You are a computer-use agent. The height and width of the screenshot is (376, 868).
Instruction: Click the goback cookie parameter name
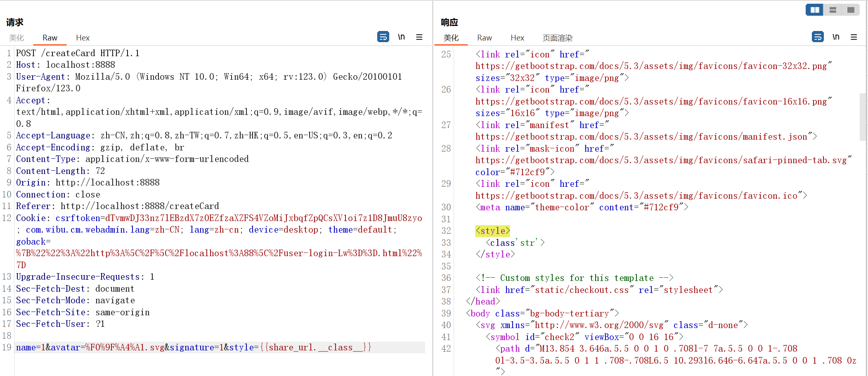pos(31,241)
